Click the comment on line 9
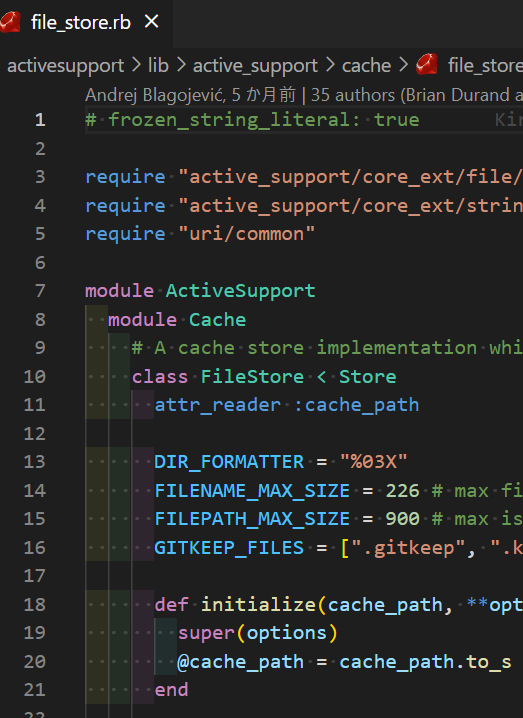 click(x=327, y=348)
